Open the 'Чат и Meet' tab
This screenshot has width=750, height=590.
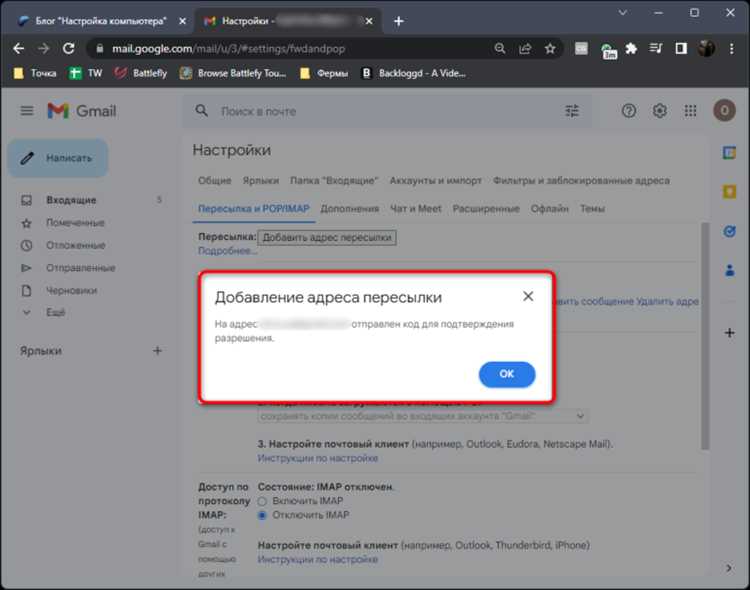[x=416, y=209]
